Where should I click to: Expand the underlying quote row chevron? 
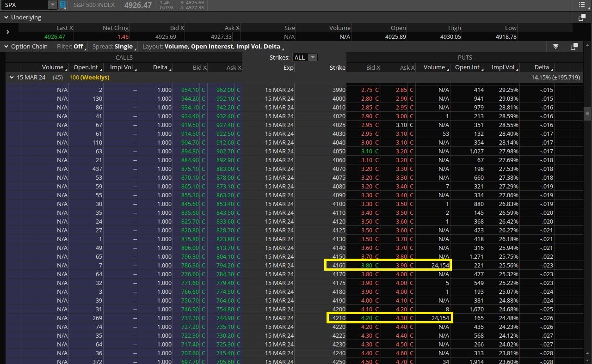pos(8,32)
